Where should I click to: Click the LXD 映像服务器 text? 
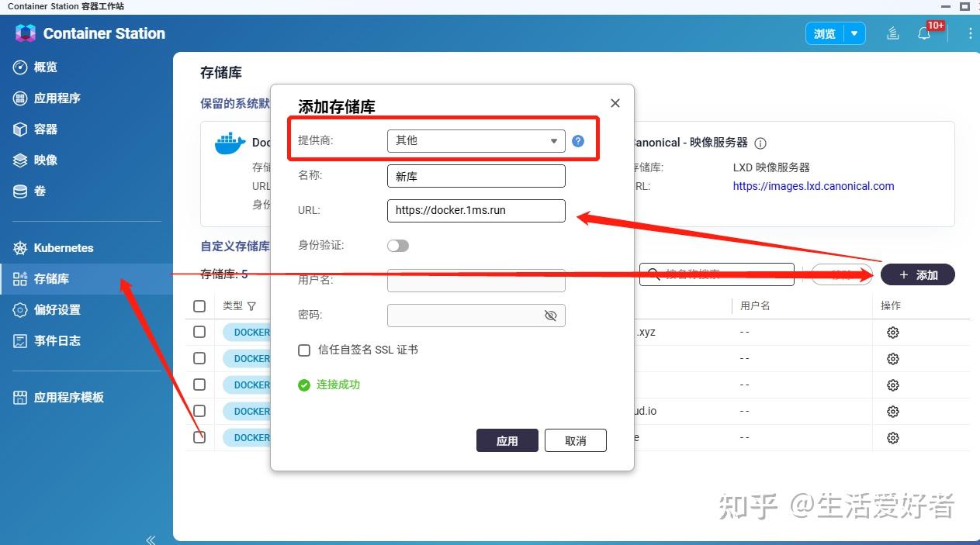pos(771,167)
